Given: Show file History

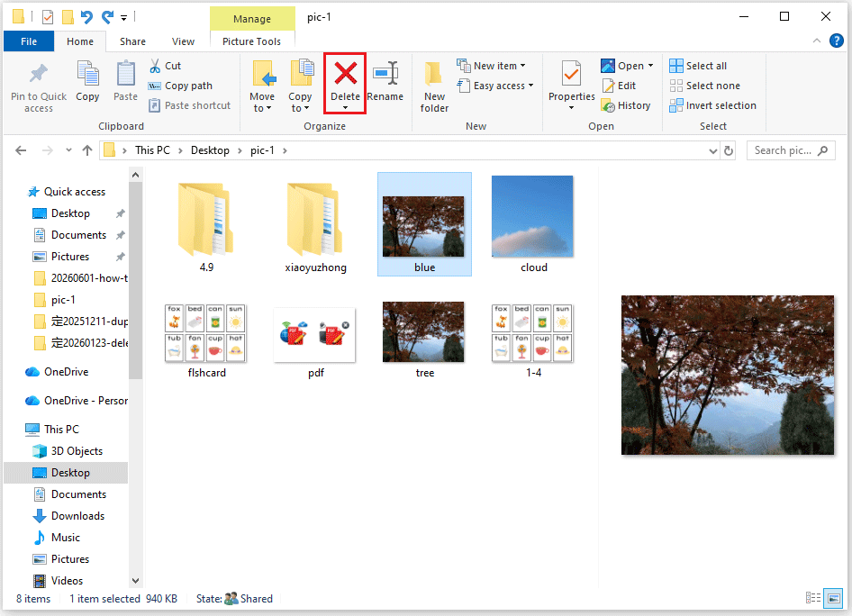Looking at the screenshot, I should (626, 105).
